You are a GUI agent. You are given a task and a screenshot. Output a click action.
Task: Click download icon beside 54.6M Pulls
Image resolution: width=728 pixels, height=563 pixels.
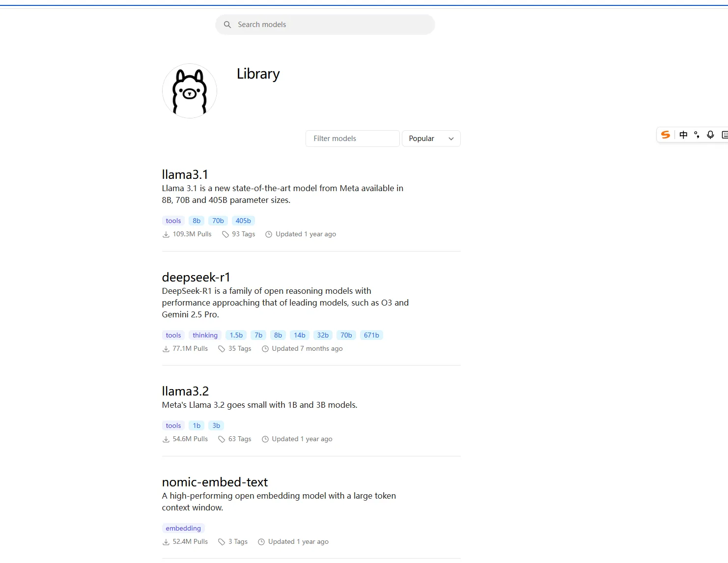tap(166, 439)
